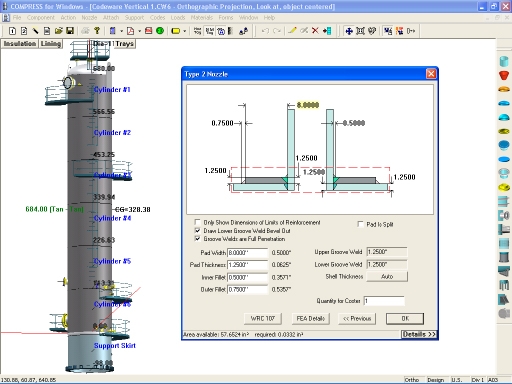The image size is (512, 384).
Task: Select Support Skirt label in vessel model
Action: click(115, 346)
